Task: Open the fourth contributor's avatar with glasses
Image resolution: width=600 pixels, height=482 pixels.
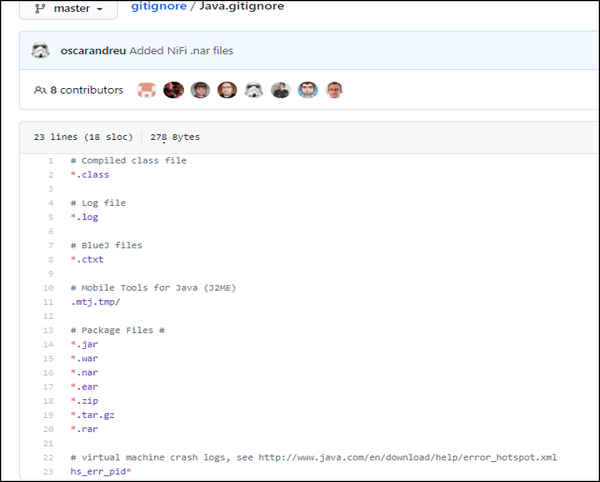Action: (x=227, y=90)
